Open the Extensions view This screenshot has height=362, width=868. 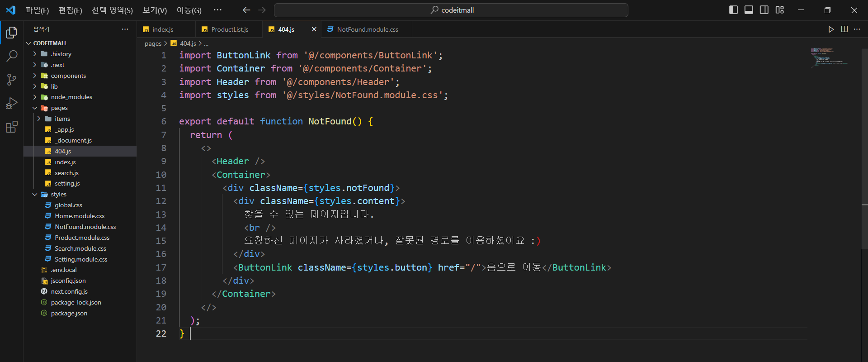[x=12, y=127]
